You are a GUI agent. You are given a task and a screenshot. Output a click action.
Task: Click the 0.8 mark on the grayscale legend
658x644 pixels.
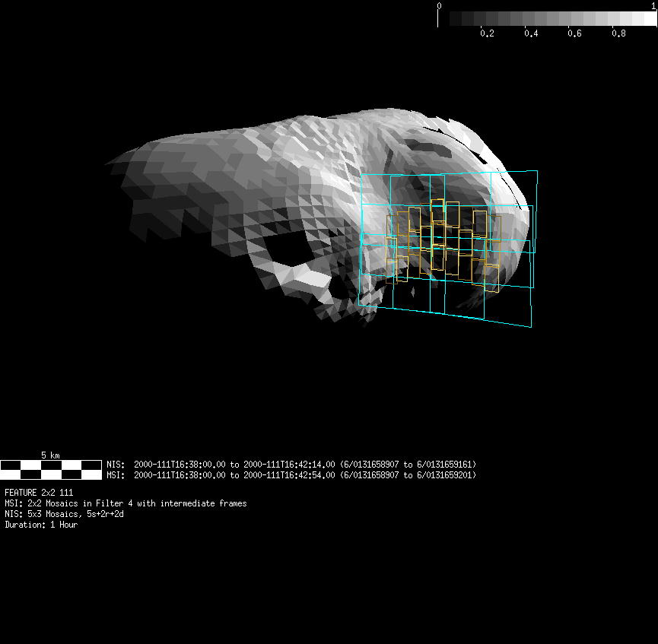618,33
